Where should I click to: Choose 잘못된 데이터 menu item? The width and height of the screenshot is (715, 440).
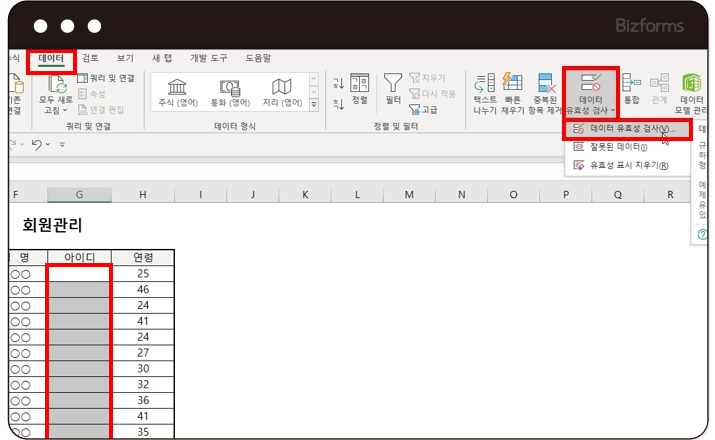[x=617, y=147]
